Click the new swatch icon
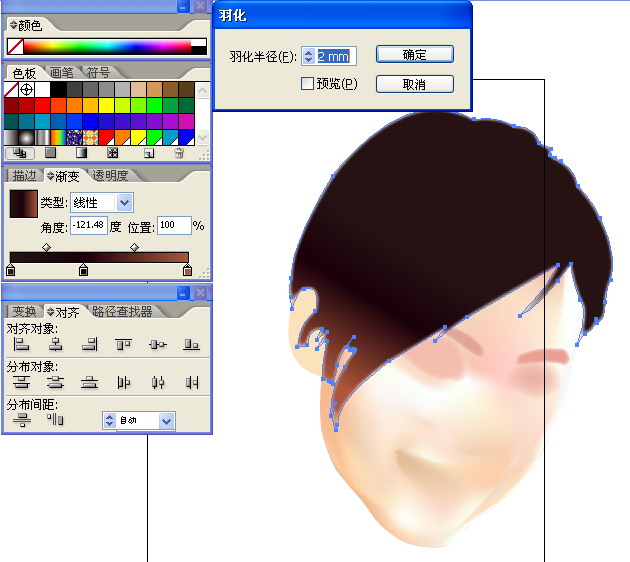 tap(148, 153)
